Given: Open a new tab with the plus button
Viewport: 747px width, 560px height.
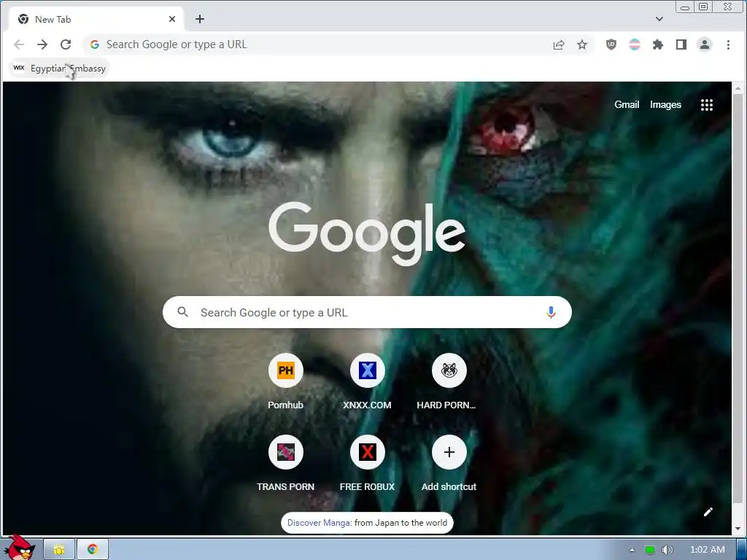Looking at the screenshot, I should [x=200, y=19].
